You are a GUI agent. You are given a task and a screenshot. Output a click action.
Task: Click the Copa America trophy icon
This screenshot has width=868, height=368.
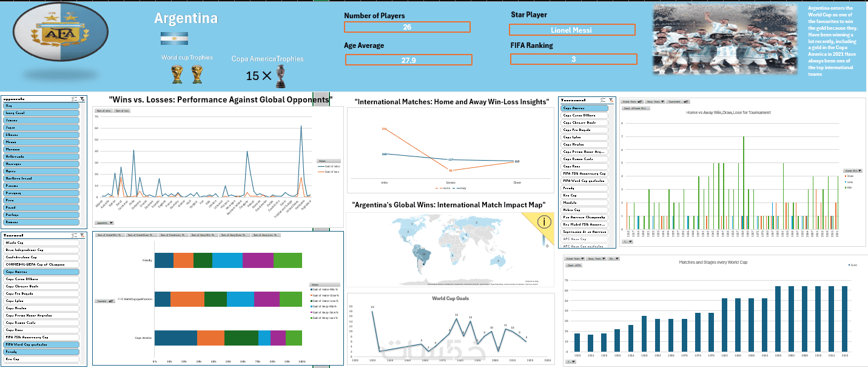coord(280,76)
